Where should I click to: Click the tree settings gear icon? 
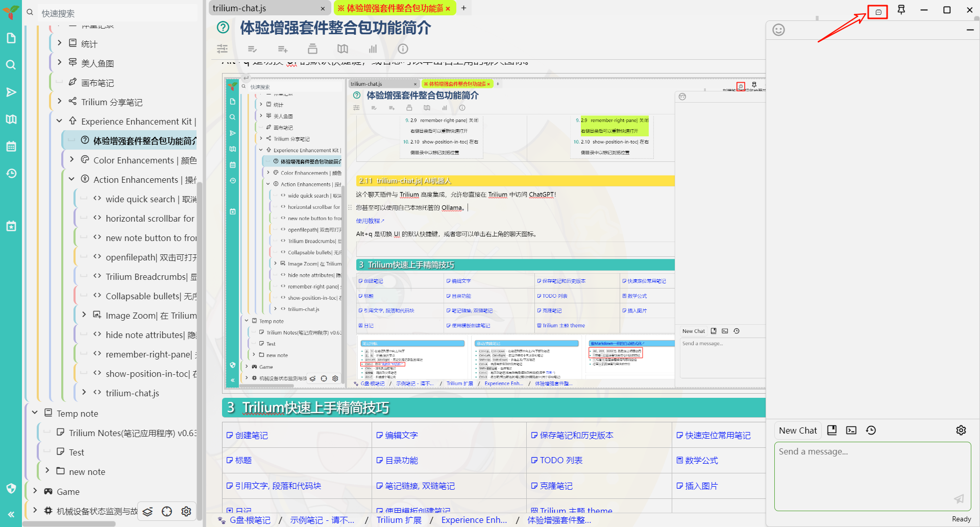186,511
